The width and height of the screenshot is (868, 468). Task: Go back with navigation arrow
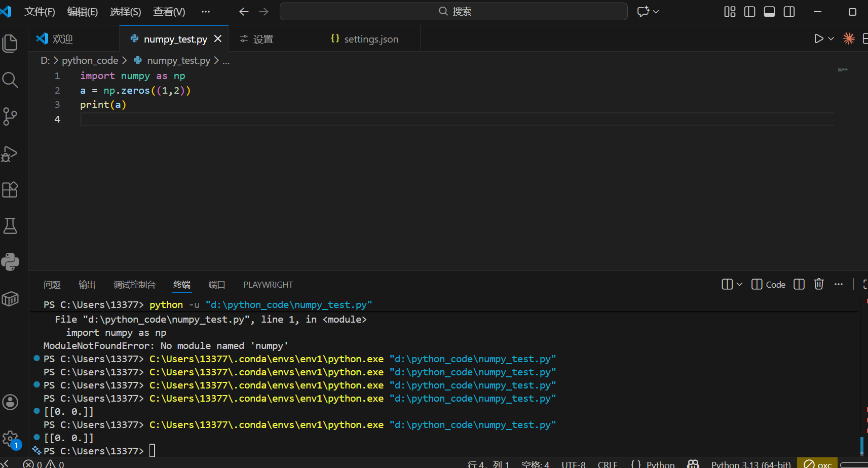pyautogui.click(x=244, y=12)
